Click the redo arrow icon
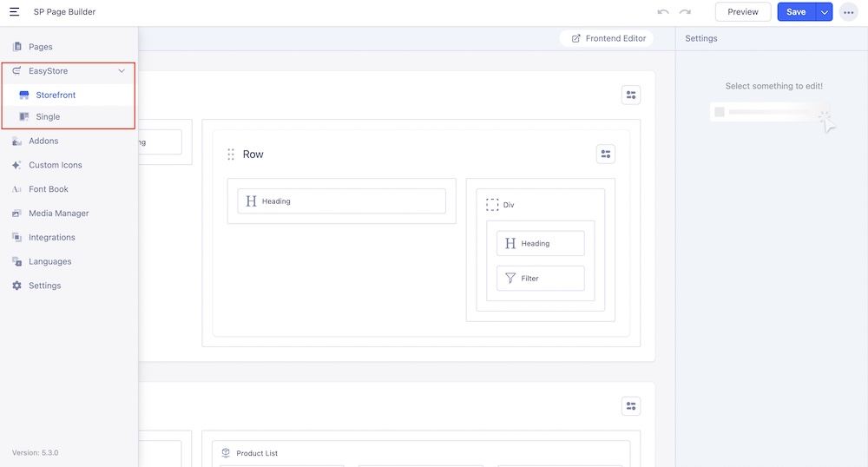This screenshot has width=868, height=467. [686, 12]
